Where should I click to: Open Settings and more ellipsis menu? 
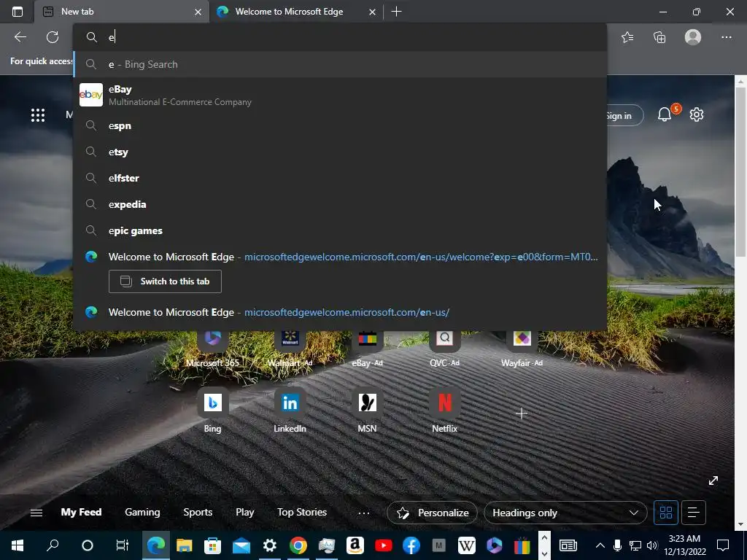point(726,37)
